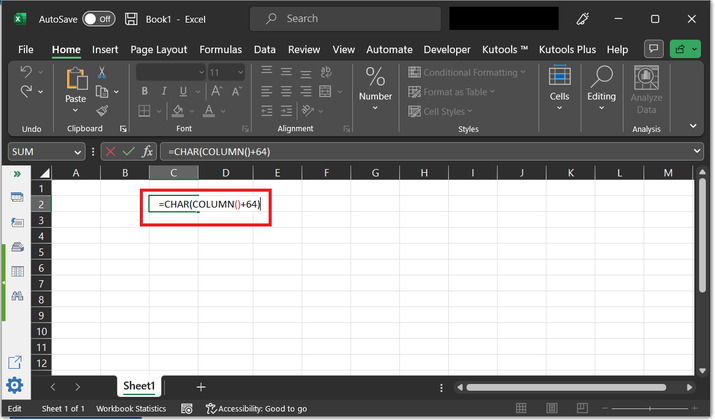Open the Conditional Formatting menu
Image resolution: width=715 pixels, height=420 pixels.
pyautogui.click(x=467, y=72)
